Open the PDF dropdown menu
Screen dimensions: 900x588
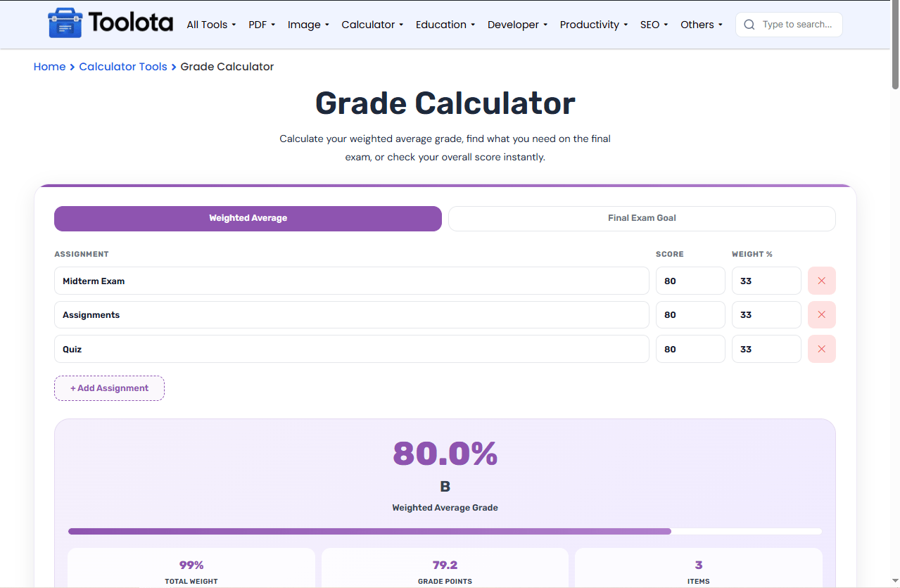[x=262, y=25]
